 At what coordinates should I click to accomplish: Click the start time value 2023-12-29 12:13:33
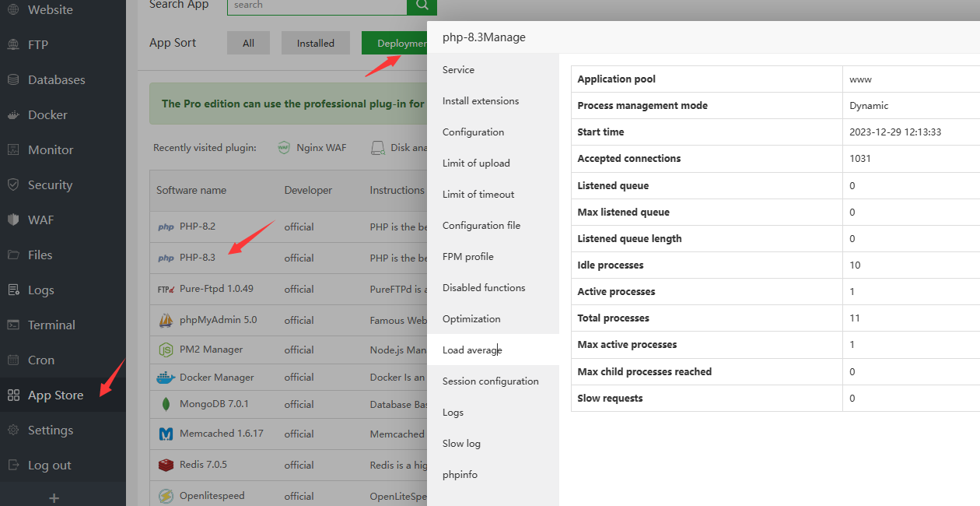pos(895,132)
